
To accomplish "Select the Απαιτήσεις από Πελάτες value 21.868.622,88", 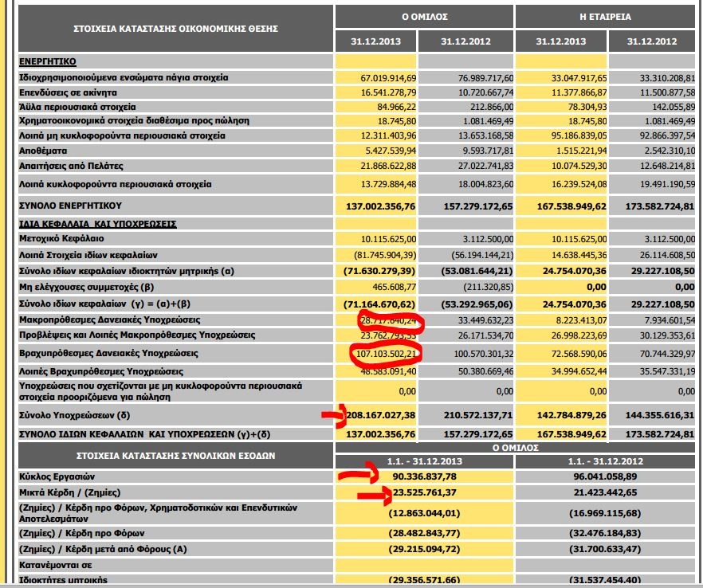I will click(388, 165).
